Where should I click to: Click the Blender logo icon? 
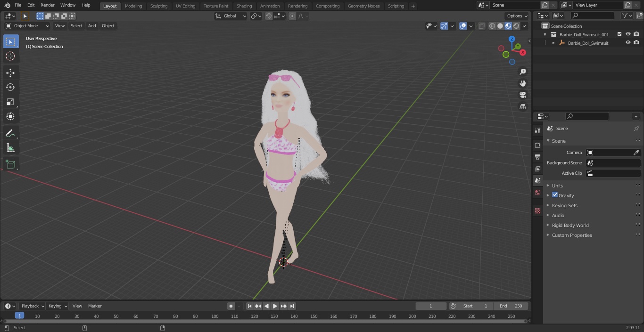coord(7,5)
